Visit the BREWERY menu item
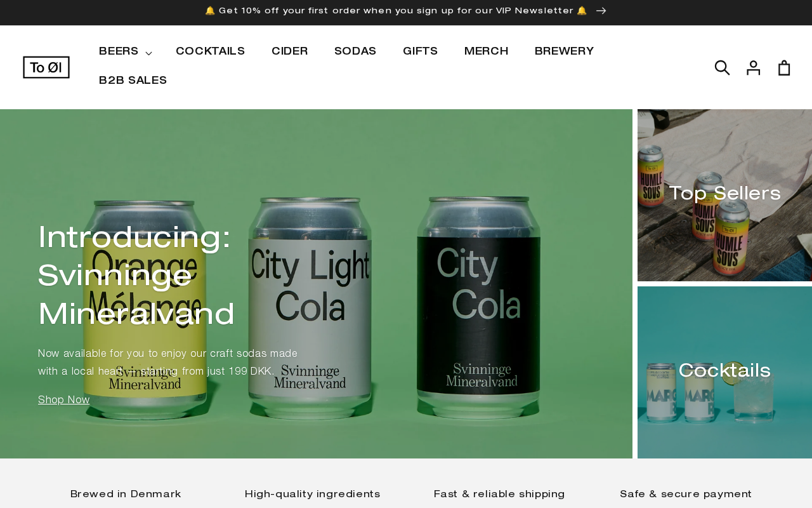Screen dimensions: 812x508 click(564, 51)
